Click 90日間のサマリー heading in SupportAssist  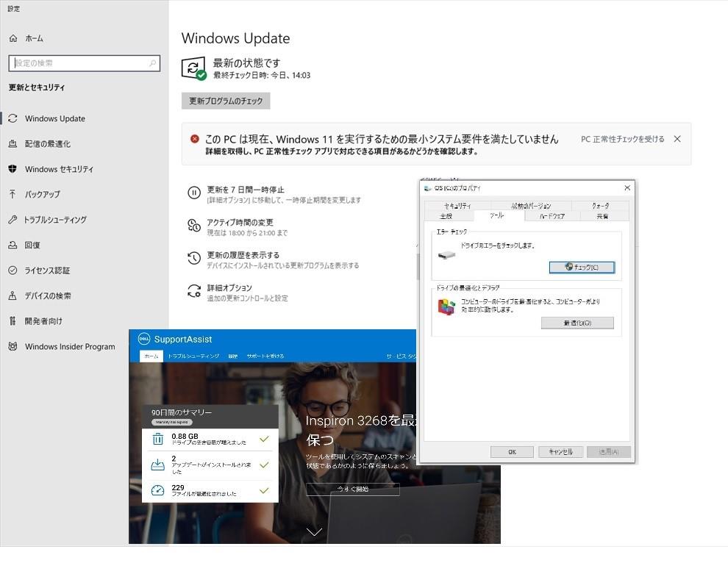click(182, 412)
